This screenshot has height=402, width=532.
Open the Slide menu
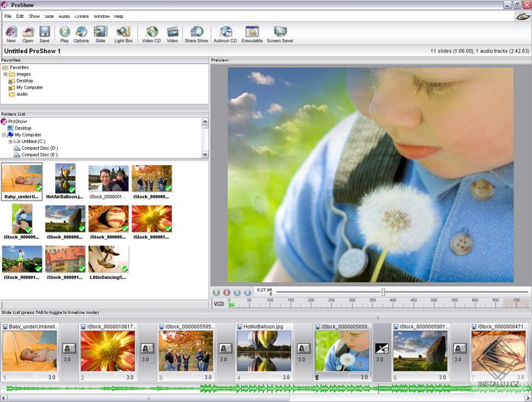pos(49,16)
